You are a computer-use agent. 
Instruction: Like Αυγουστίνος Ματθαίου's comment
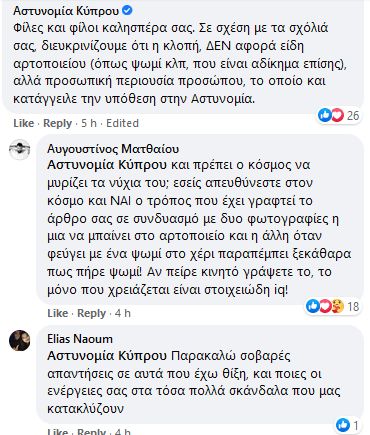58,313
